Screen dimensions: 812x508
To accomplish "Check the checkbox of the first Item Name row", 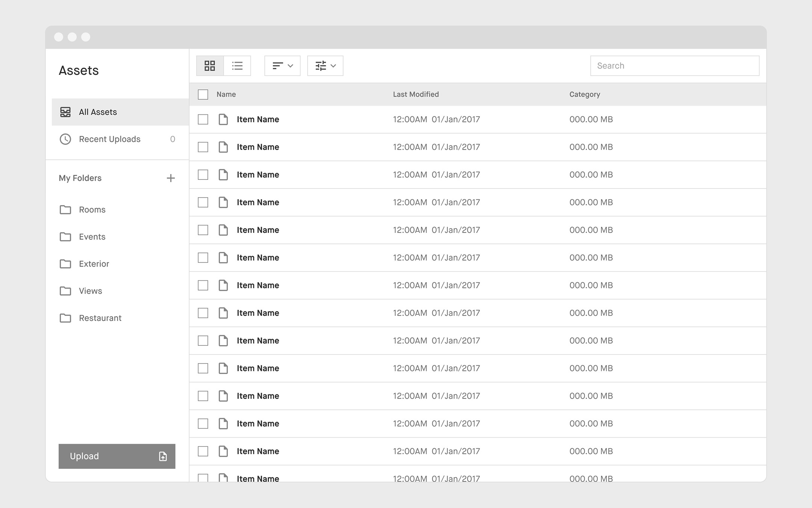I will coord(203,119).
